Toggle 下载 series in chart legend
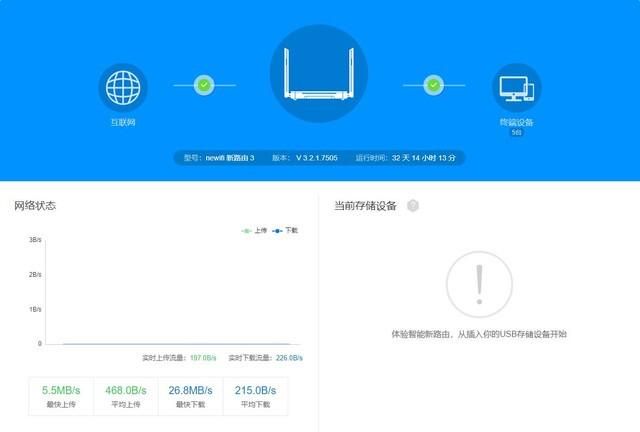Viewport: 640px width, 432px height. click(285, 231)
